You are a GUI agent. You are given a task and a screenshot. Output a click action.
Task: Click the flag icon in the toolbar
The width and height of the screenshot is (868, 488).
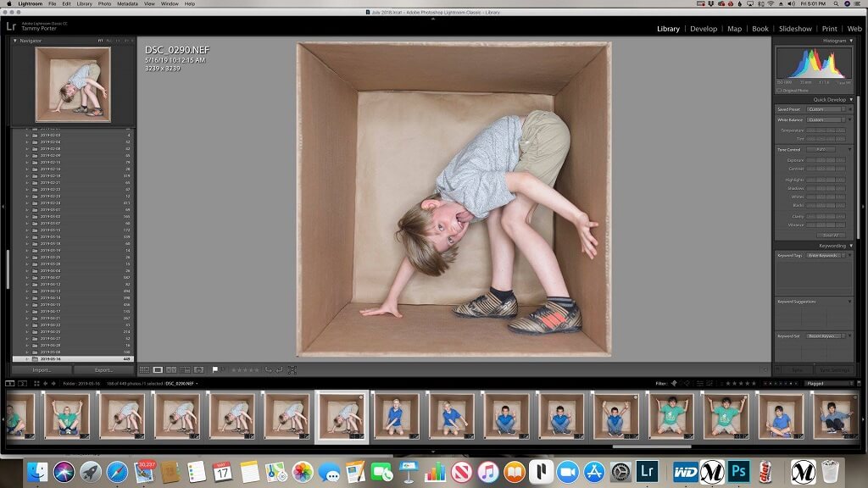click(x=214, y=369)
